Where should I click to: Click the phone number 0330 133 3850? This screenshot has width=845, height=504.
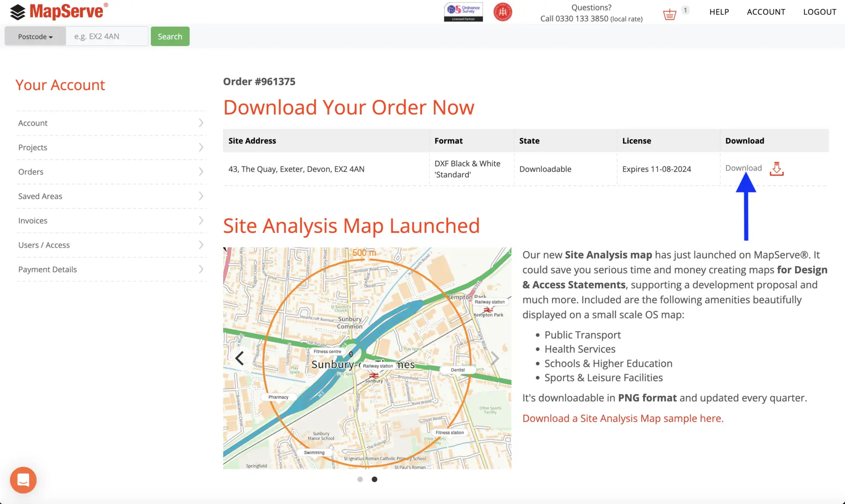(x=582, y=19)
